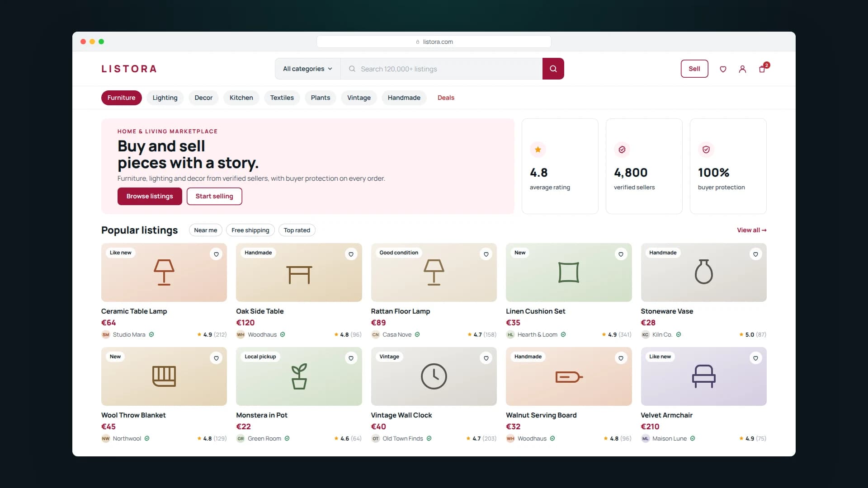
Task: Favorite the Ceramic Table Lamp listing
Action: 216,254
